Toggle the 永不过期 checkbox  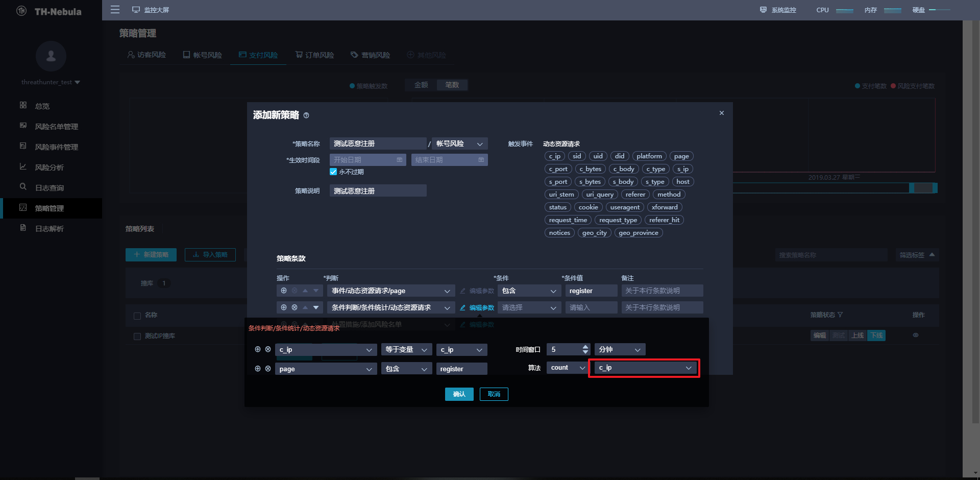(x=333, y=172)
